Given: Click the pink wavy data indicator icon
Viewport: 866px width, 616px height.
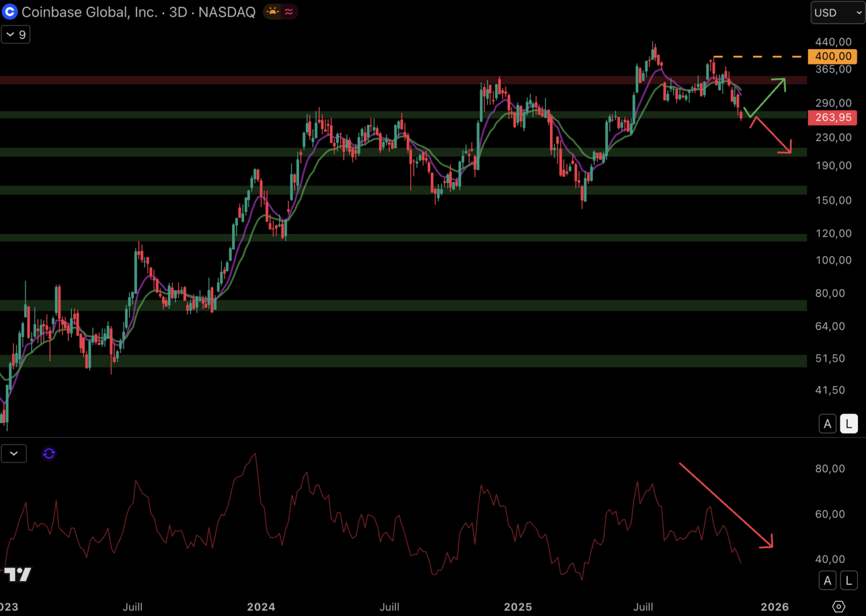Looking at the screenshot, I should pos(289,12).
